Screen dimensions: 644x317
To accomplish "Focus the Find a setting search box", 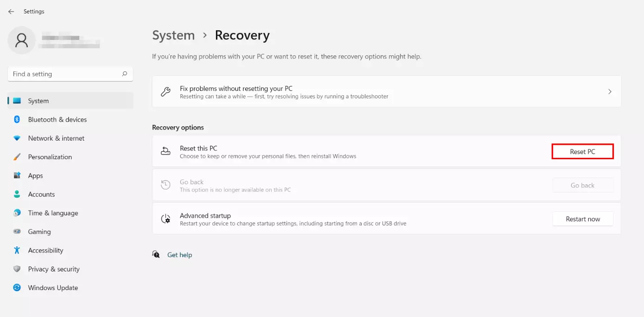I will (x=65, y=74).
